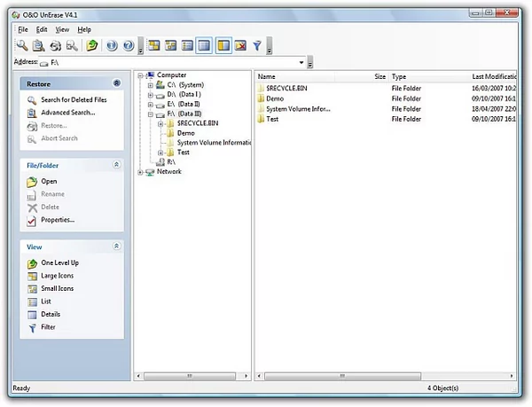Click Filter in View panel
Image resolution: width=532 pixels, height=407 pixels.
point(48,327)
